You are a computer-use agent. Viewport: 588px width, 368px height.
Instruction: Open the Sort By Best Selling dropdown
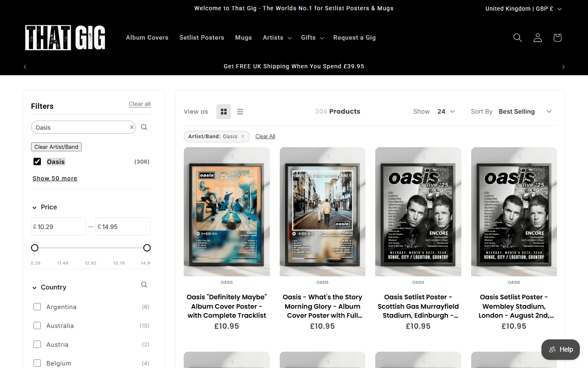(x=525, y=112)
